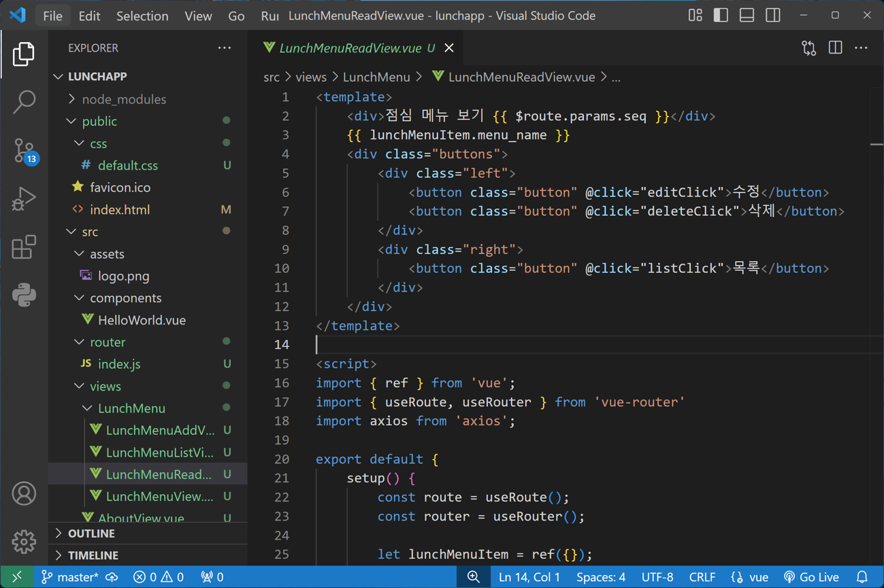This screenshot has width=884, height=588.
Task: Open Source Control with 13 changes
Action: tap(25, 151)
